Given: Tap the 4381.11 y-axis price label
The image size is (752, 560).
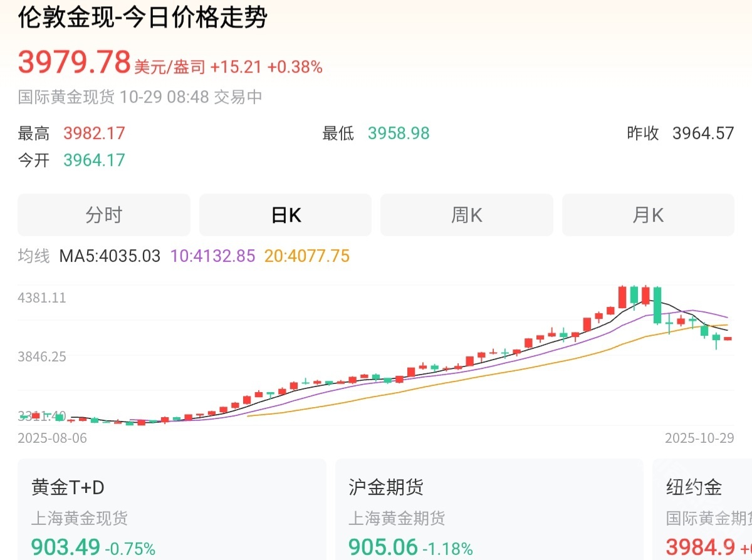Looking at the screenshot, I should coord(42,298).
